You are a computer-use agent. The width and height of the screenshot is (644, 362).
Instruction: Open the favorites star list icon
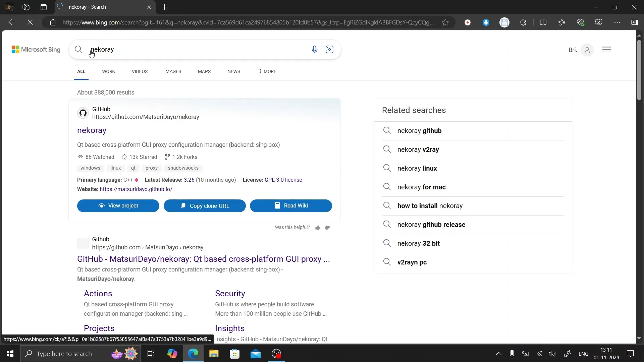[x=562, y=22]
